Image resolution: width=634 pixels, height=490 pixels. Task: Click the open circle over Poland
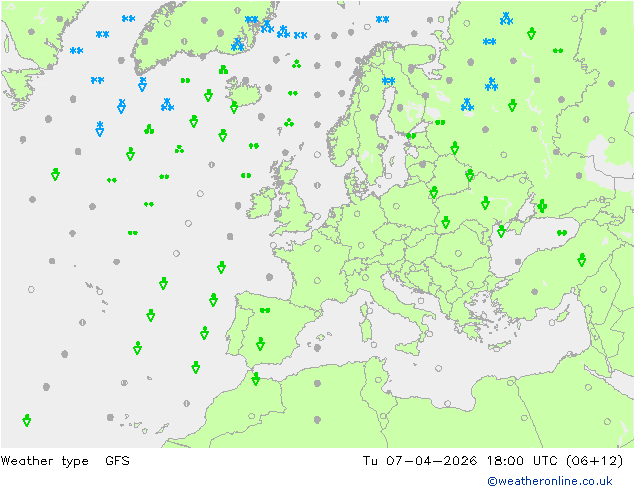tap(396, 206)
